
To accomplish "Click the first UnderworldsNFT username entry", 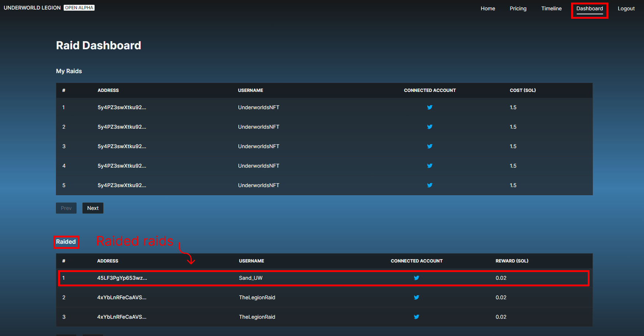I will pyautogui.click(x=258, y=107).
